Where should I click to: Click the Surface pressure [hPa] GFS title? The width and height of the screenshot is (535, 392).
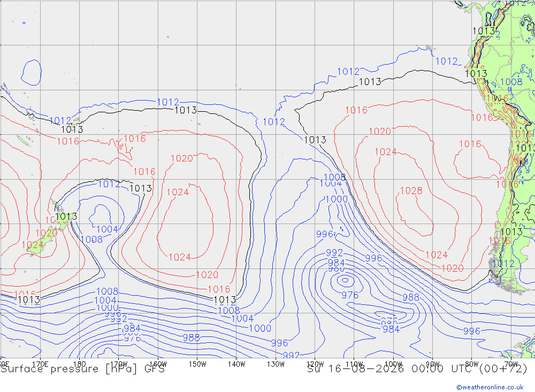82,369
